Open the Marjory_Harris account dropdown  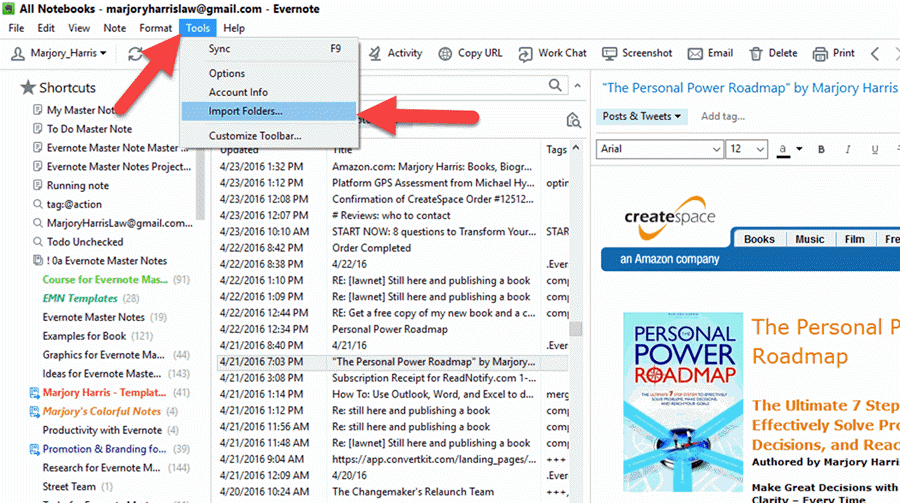(60, 53)
